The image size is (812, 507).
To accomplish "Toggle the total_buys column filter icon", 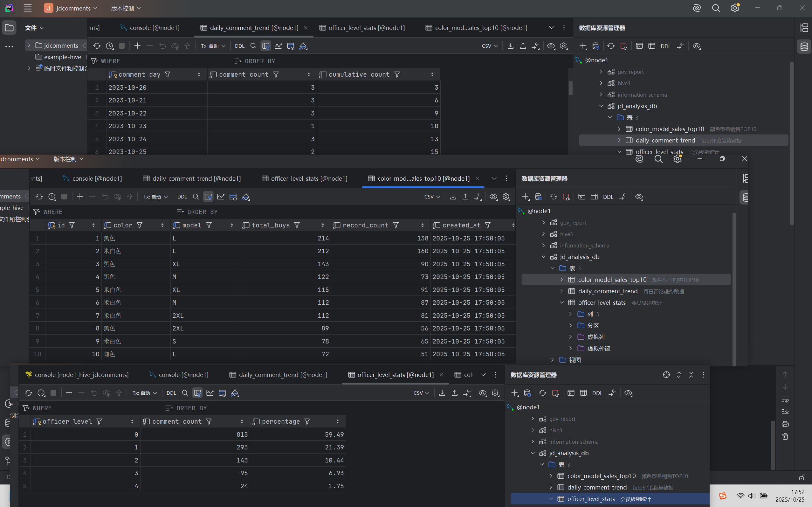I will 297,225.
